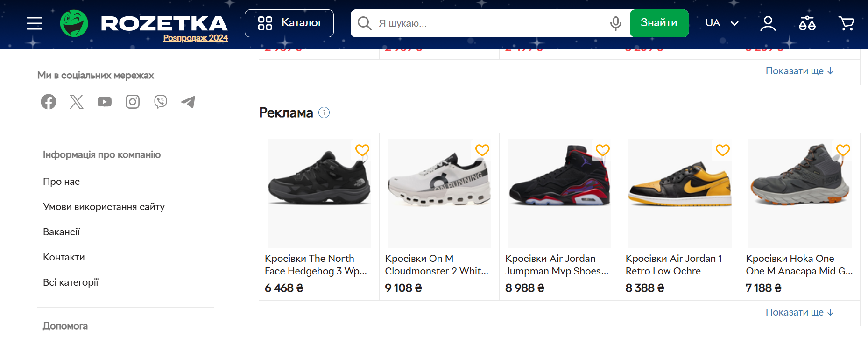Open the shopping cart
868x337 pixels.
(x=846, y=23)
